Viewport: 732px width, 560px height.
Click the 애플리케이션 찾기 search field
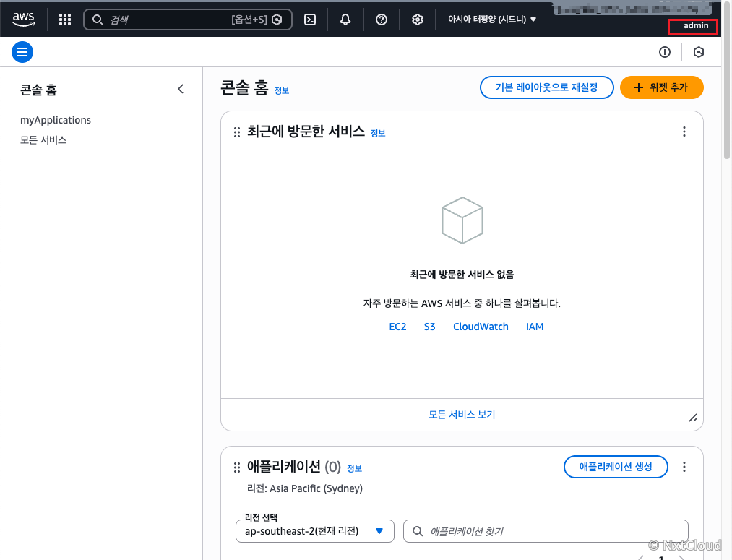546,531
